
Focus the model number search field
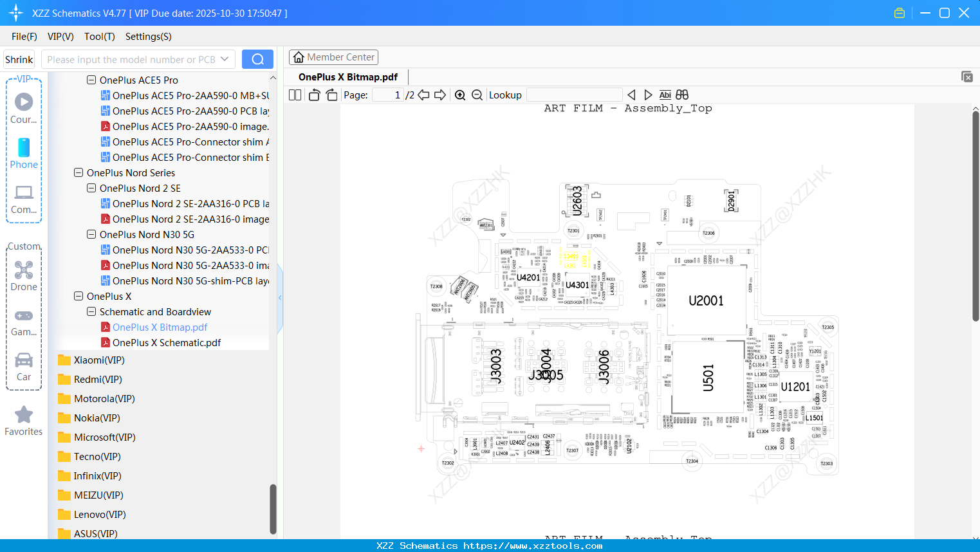[131, 59]
